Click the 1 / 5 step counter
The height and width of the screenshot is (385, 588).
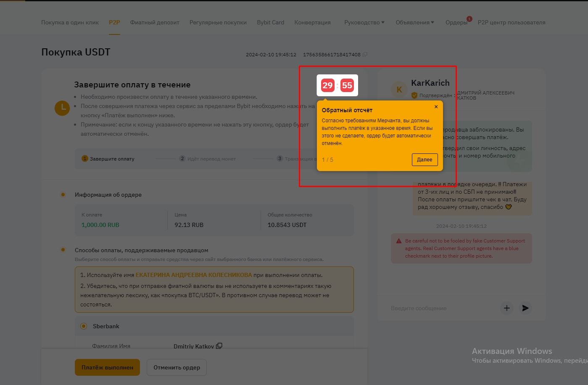tap(327, 160)
